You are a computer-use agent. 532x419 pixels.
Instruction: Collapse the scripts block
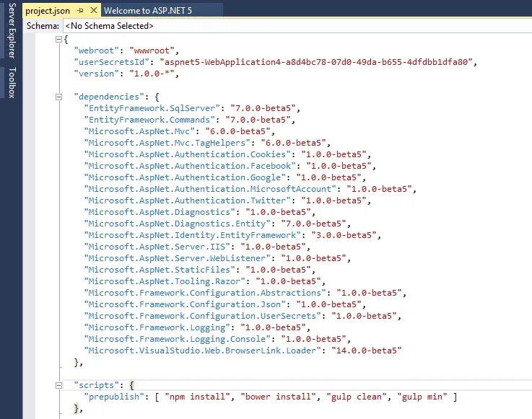click(58, 385)
